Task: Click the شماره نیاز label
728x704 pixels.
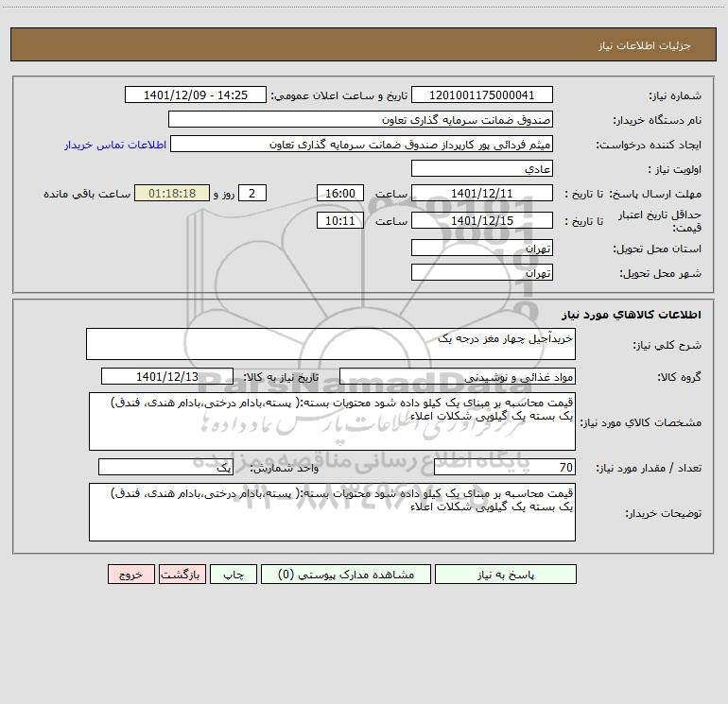Action: pyautogui.click(x=675, y=95)
